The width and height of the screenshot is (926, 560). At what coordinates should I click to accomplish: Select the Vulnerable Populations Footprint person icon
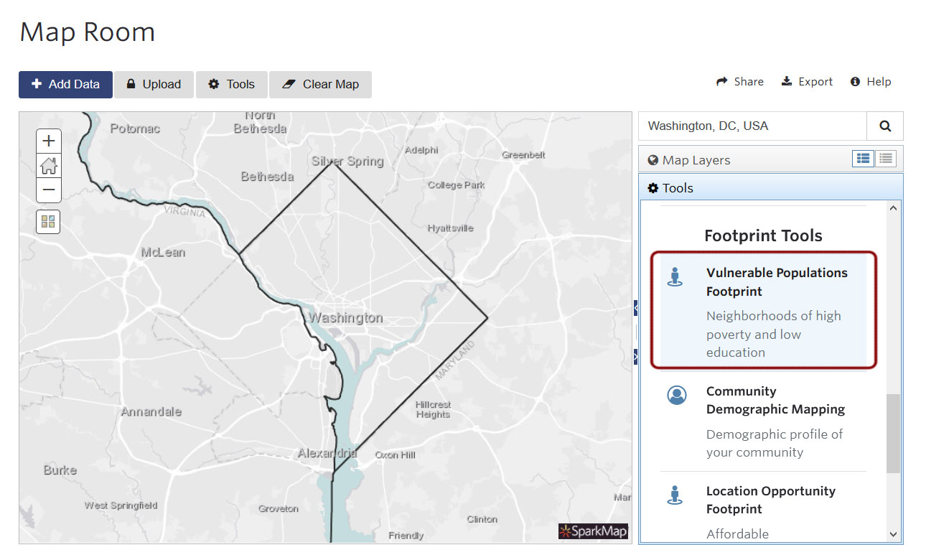[x=675, y=276]
